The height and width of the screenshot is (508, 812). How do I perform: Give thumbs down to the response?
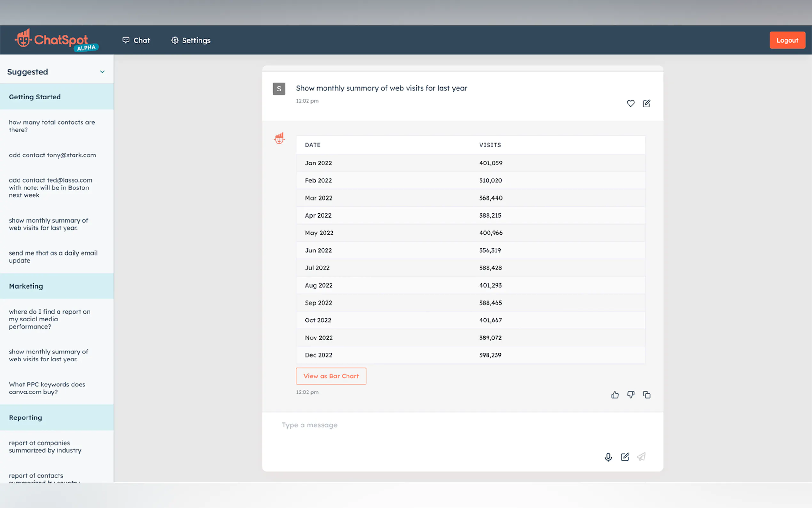(630, 395)
